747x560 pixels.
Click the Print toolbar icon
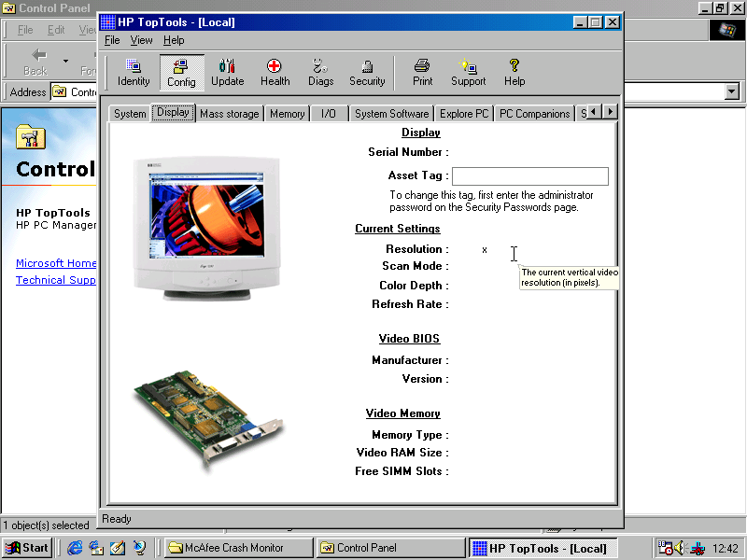(x=422, y=73)
